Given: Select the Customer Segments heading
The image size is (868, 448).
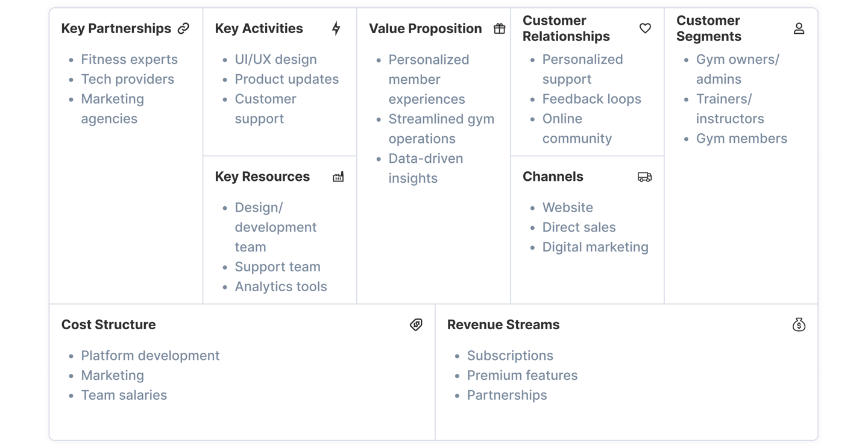Looking at the screenshot, I should (709, 28).
